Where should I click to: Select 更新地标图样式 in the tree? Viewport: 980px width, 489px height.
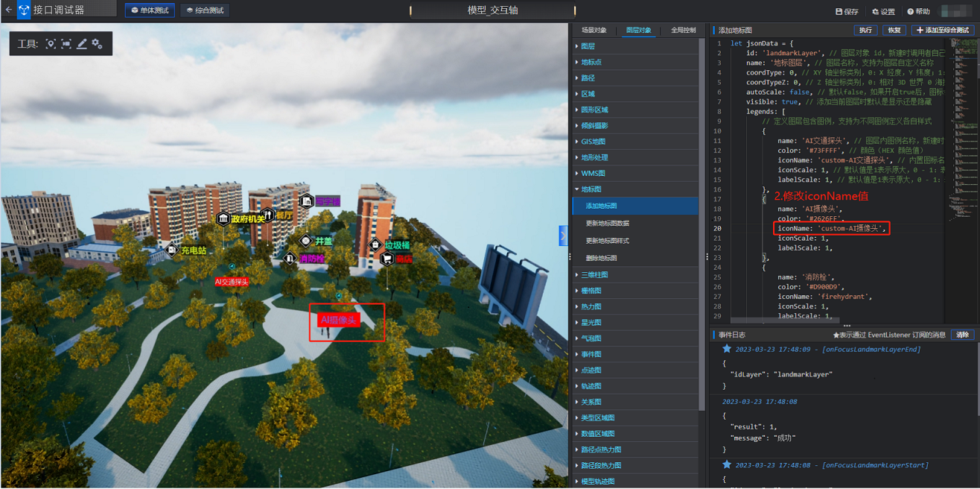607,241
